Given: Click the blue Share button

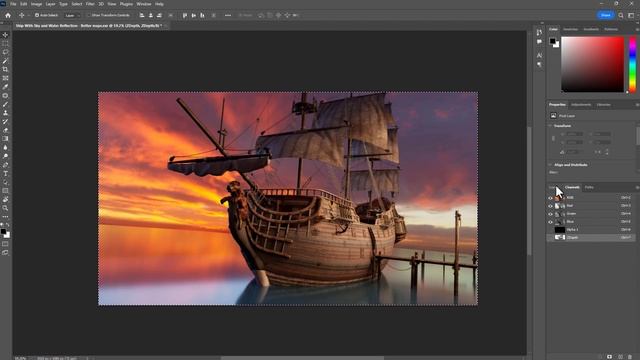Looking at the screenshot, I should pos(606,16).
